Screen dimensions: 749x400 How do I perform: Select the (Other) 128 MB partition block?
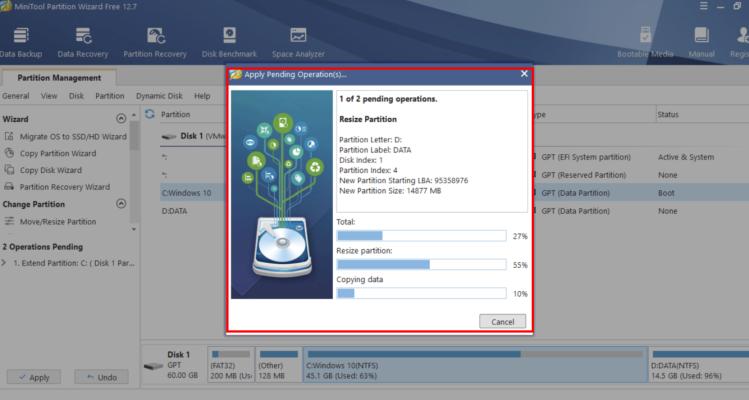278,365
